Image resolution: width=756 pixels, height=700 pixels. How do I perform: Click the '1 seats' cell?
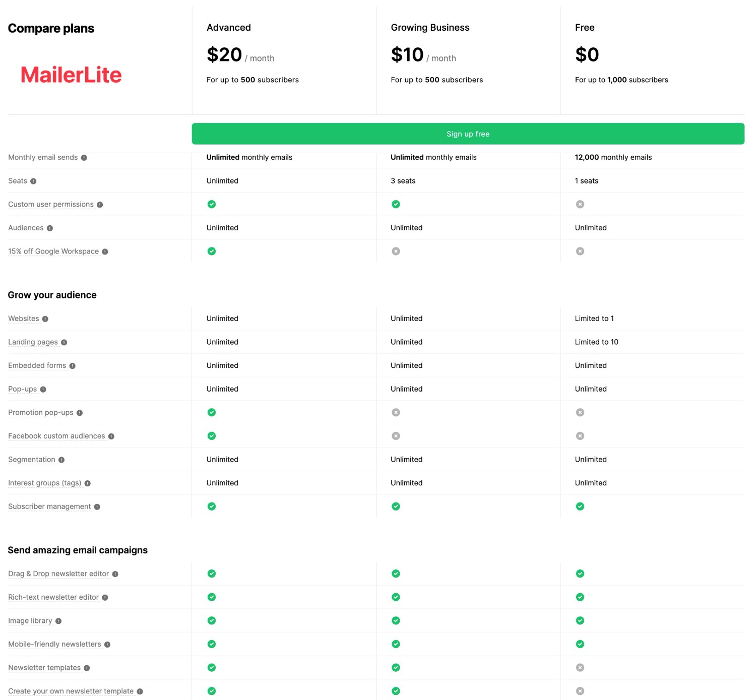587,181
